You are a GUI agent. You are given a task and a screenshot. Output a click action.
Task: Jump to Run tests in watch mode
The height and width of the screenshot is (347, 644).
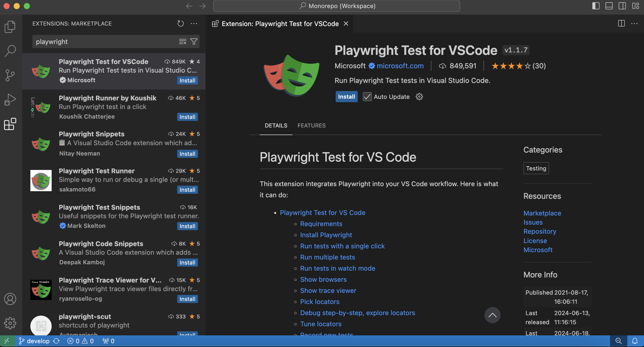pyautogui.click(x=337, y=268)
